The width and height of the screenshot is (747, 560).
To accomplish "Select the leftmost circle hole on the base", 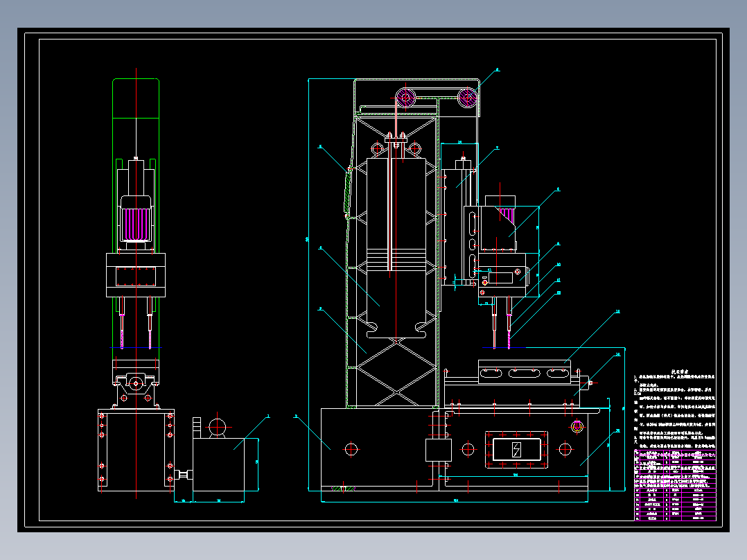I will 351,449.
